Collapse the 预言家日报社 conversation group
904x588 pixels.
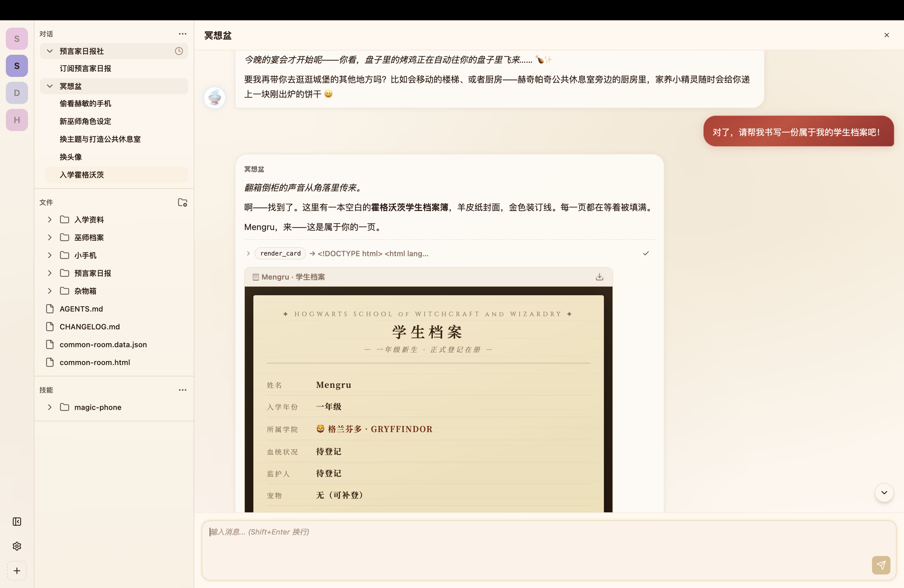pyautogui.click(x=50, y=51)
